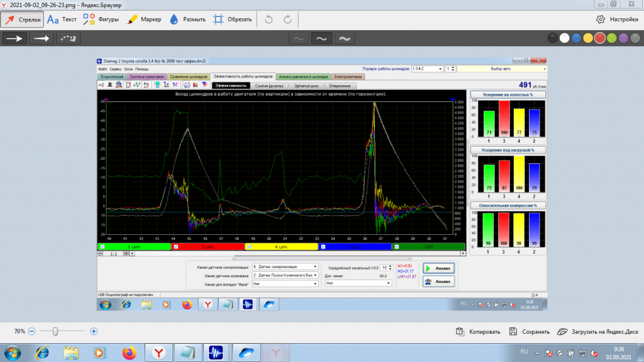Toggle the blue 2 цил. checkbox in Diamag

323,247
